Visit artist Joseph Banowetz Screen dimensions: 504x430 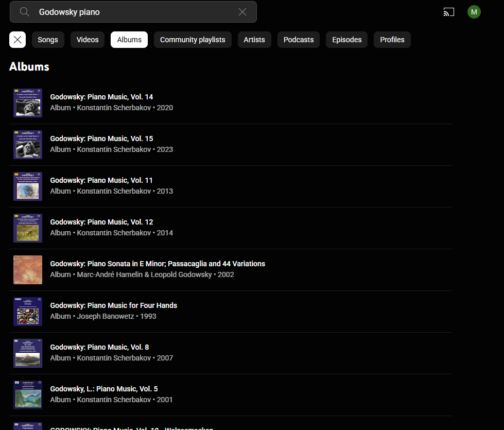(x=106, y=317)
